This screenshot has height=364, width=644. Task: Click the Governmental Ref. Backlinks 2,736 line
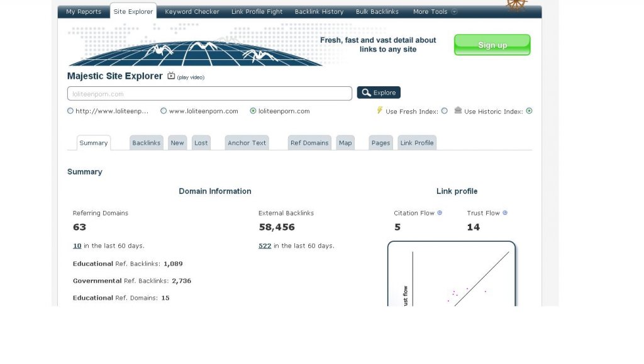coord(132,281)
